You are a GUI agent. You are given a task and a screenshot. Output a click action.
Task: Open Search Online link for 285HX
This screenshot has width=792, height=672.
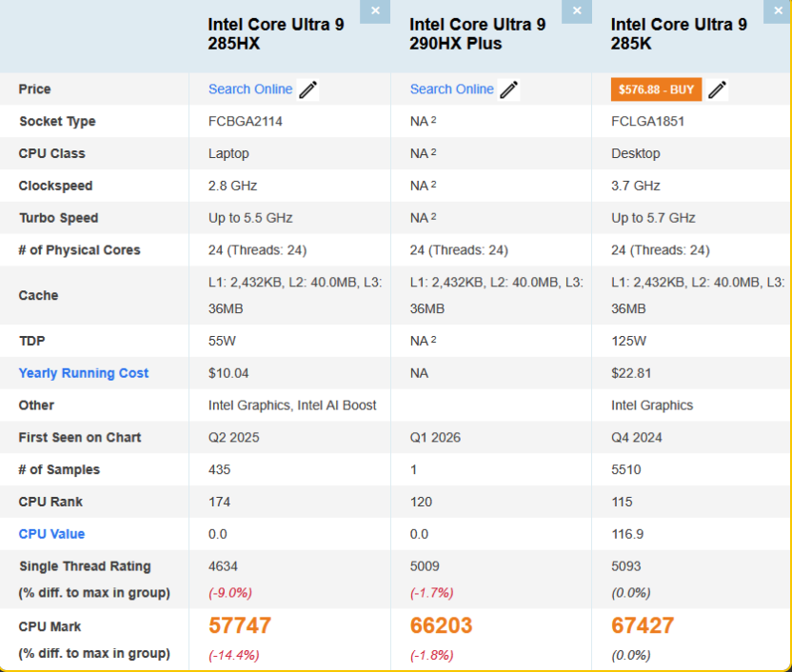click(250, 89)
